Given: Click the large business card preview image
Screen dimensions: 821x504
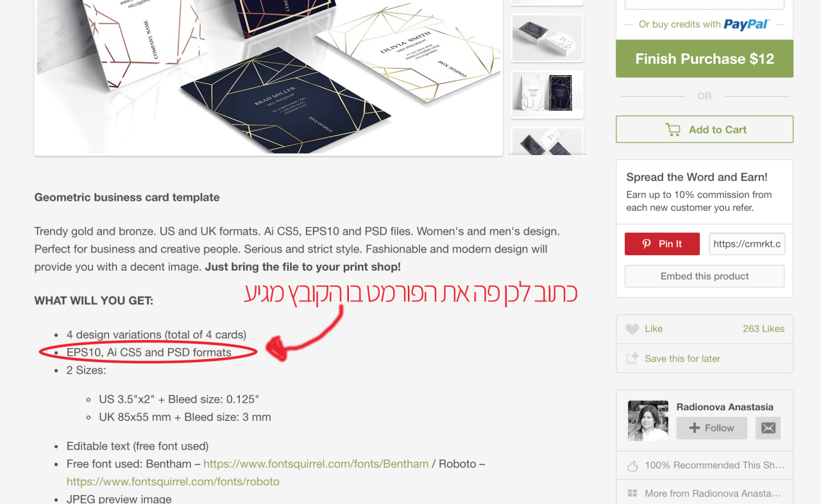Looking at the screenshot, I should pyautogui.click(x=268, y=77).
